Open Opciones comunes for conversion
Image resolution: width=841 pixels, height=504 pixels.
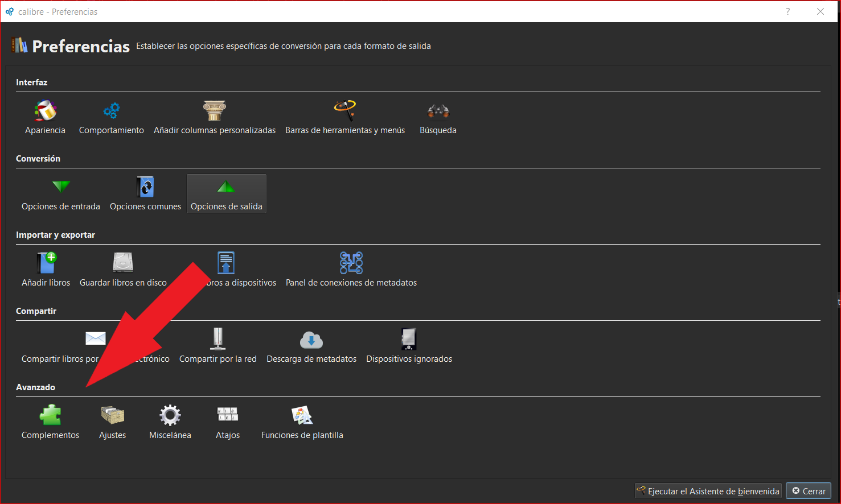(x=146, y=194)
